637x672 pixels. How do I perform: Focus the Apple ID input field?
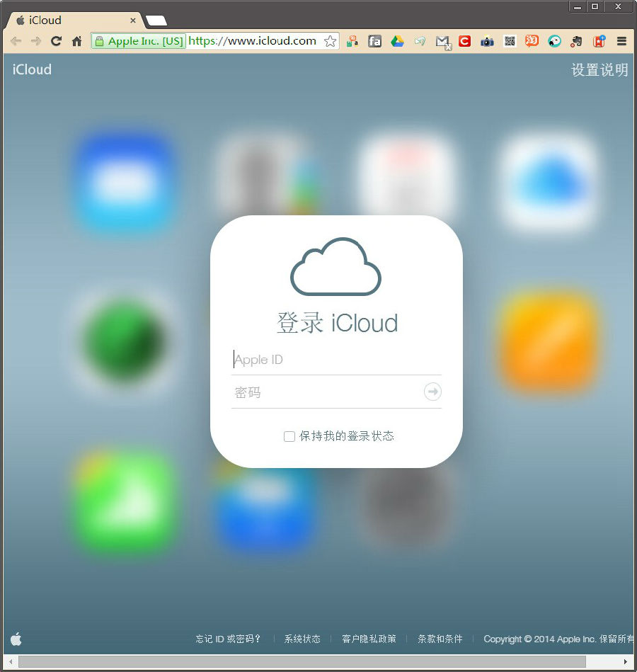(x=336, y=359)
